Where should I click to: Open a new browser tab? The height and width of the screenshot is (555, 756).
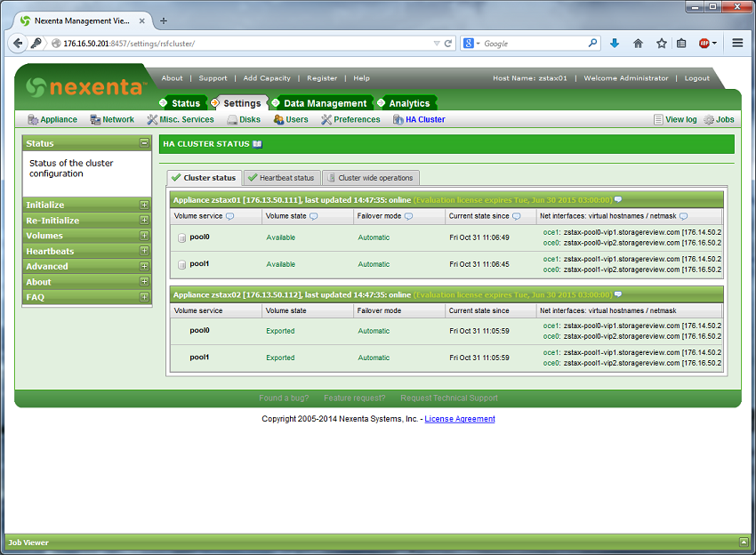coord(164,20)
